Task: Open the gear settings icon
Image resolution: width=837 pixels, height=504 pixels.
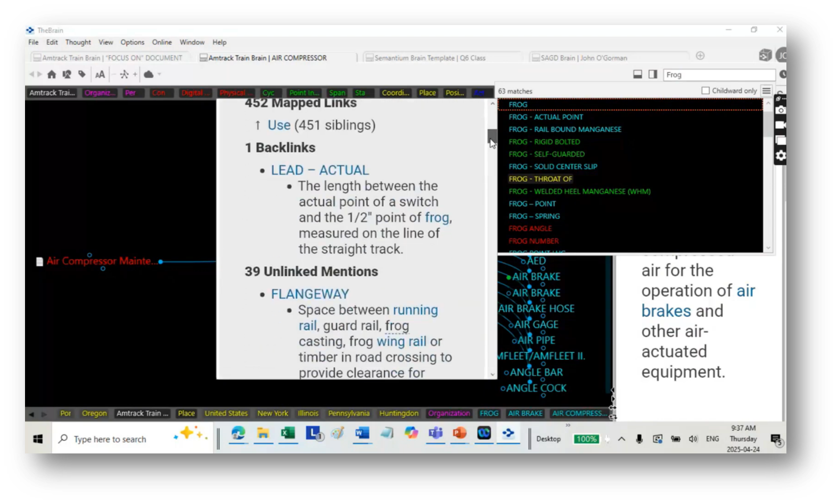Action: (x=781, y=156)
